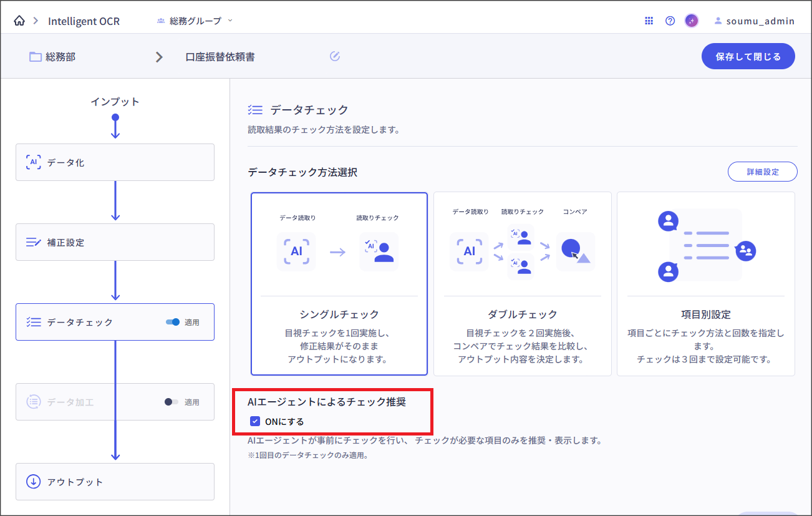The image size is (812, 516).
Task: Open the AI assistant sparkle icon
Action: (x=691, y=20)
